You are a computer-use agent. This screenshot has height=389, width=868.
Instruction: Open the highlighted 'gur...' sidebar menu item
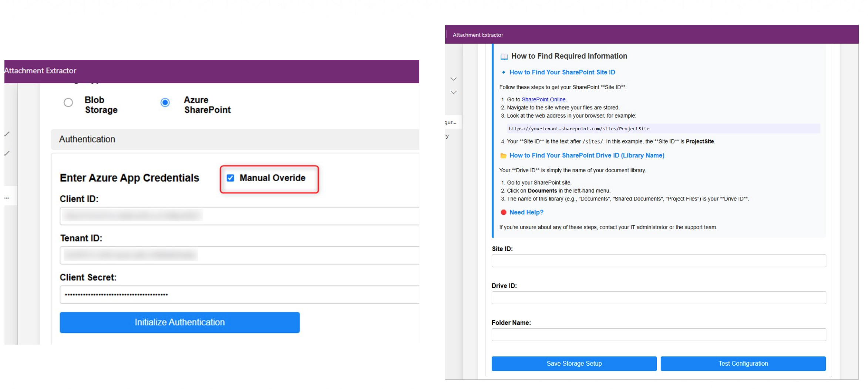coord(451,122)
